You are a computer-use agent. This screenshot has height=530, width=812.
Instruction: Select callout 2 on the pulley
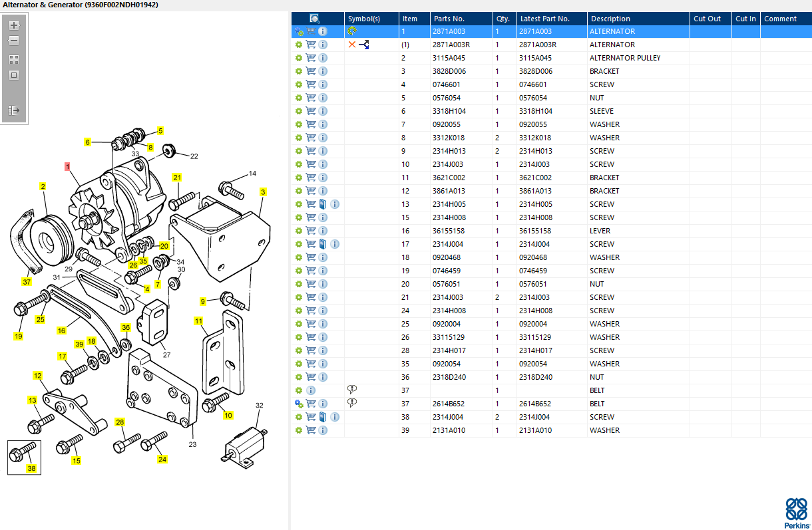(x=43, y=186)
